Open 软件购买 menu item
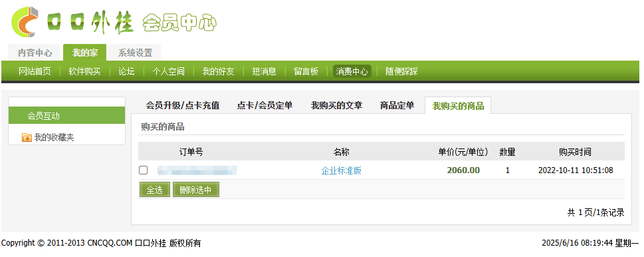Viewport: 644px width, 257px height. [84, 71]
